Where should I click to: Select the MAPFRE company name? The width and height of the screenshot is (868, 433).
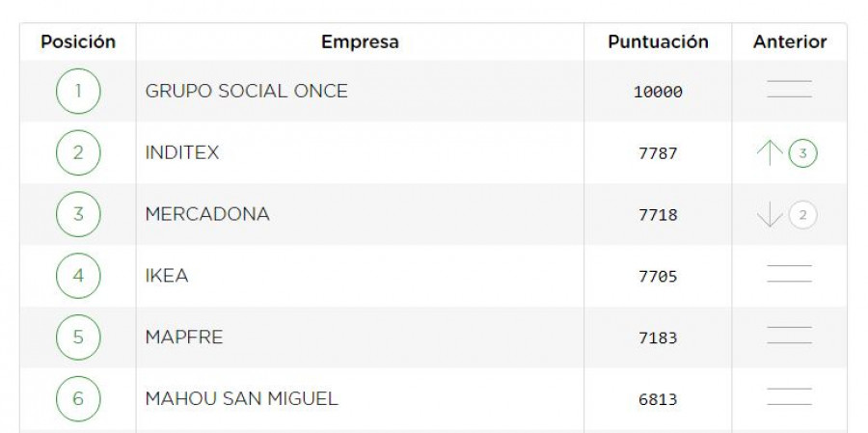(x=184, y=338)
